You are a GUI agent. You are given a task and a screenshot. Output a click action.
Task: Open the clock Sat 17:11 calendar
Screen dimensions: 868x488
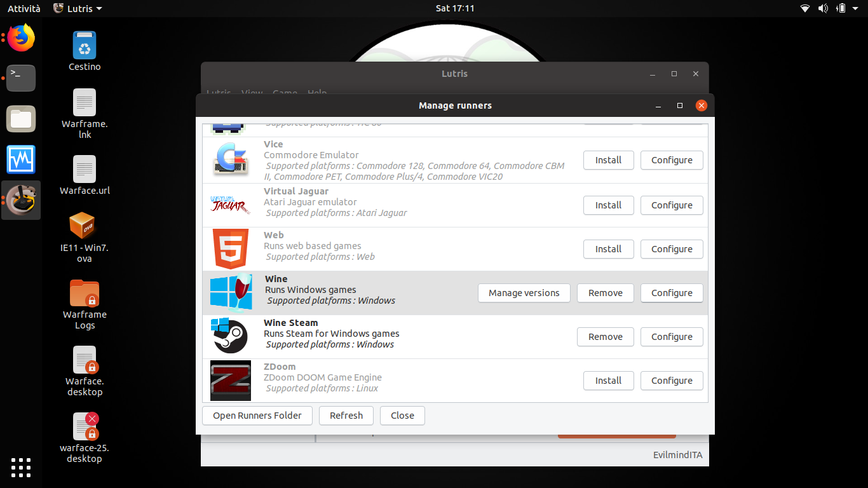455,8
